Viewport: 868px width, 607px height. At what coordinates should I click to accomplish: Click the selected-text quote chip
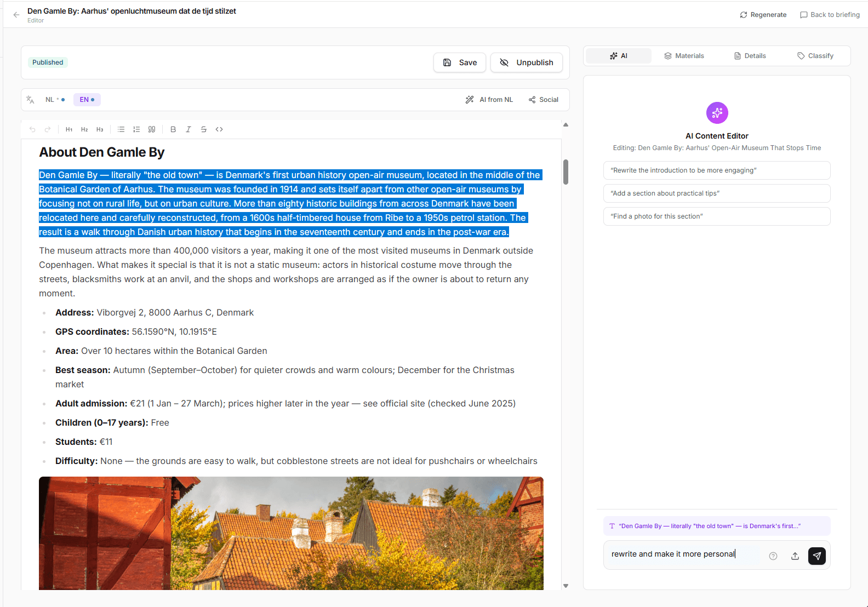coord(717,526)
